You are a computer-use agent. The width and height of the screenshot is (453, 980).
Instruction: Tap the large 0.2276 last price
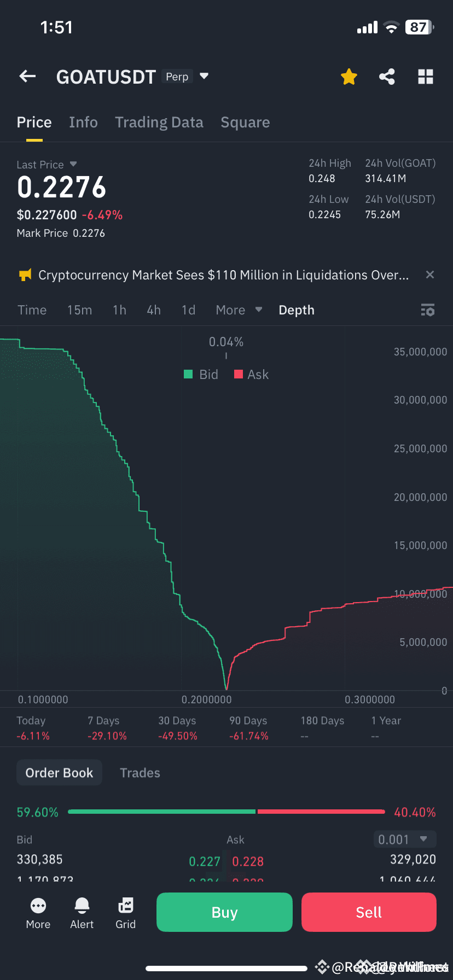(x=61, y=188)
